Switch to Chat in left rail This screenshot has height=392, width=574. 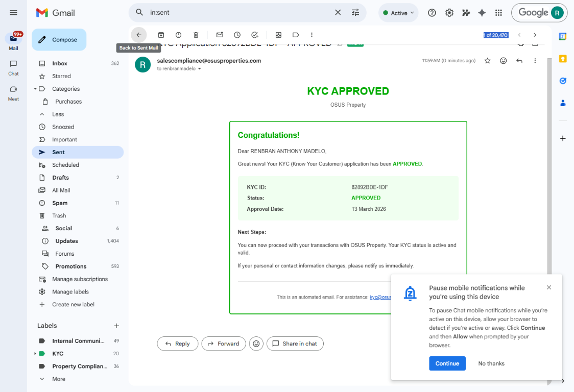(x=14, y=68)
